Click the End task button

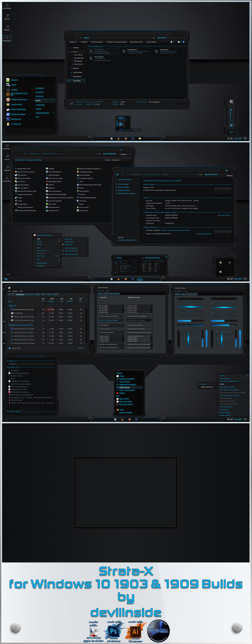coord(81,348)
